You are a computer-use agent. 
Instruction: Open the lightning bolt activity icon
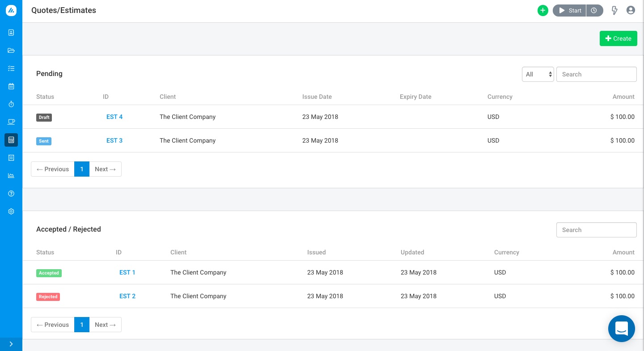(614, 11)
